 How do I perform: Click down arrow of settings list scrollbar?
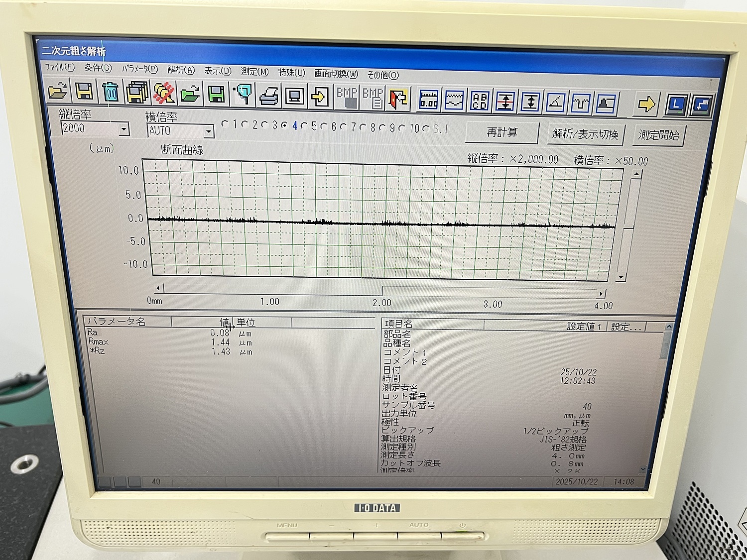[x=642, y=469]
